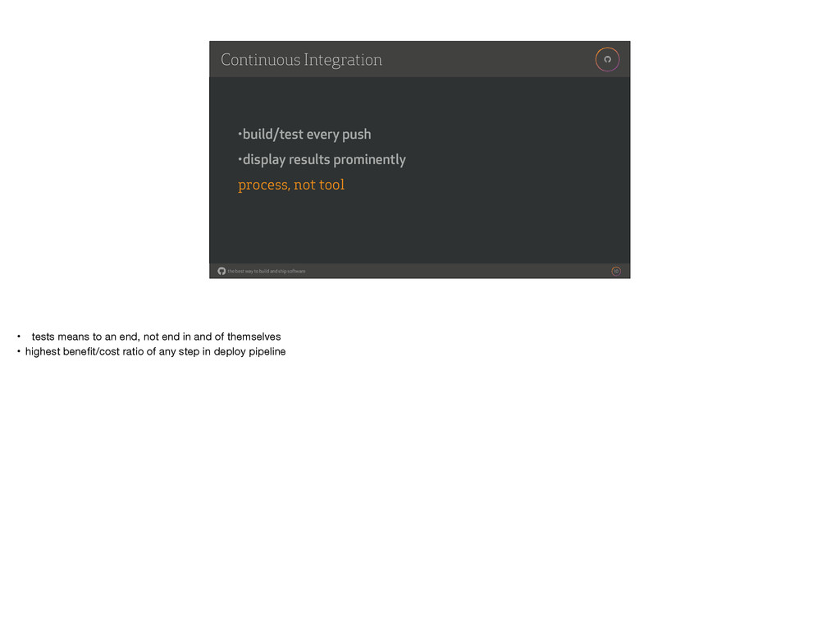Click bullet marker before 'tests means to an end'
This screenshot has width=840, height=627.
coord(19,336)
